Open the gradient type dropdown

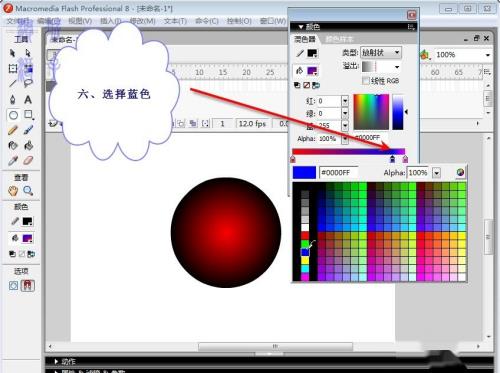[x=381, y=52]
